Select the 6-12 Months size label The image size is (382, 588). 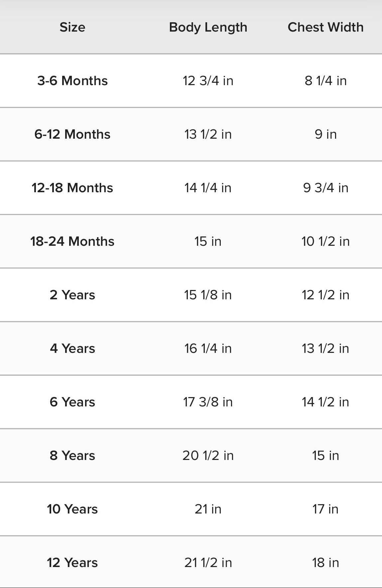72,134
